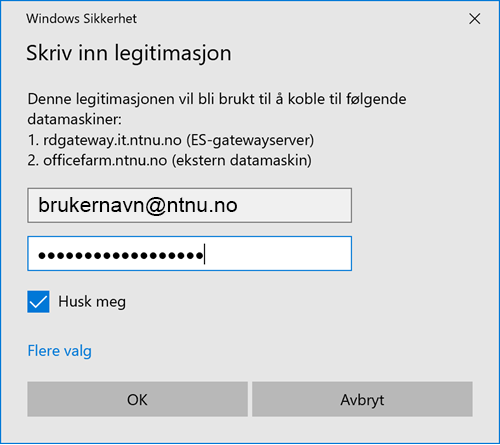Click the Husk meg label text
500x445 pixels.
pos(92,302)
